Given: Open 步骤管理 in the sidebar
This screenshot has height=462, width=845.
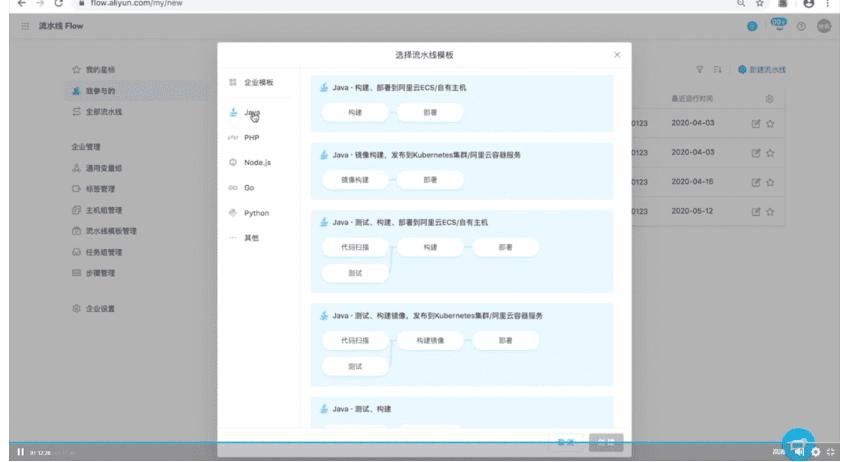Looking at the screenshot, I should (x=93, y=273).
